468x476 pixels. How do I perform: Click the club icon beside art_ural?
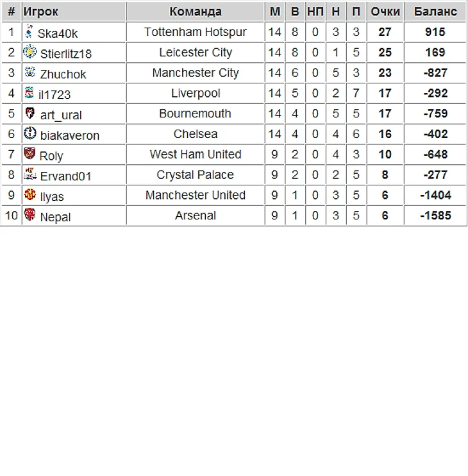coord(29,114)
